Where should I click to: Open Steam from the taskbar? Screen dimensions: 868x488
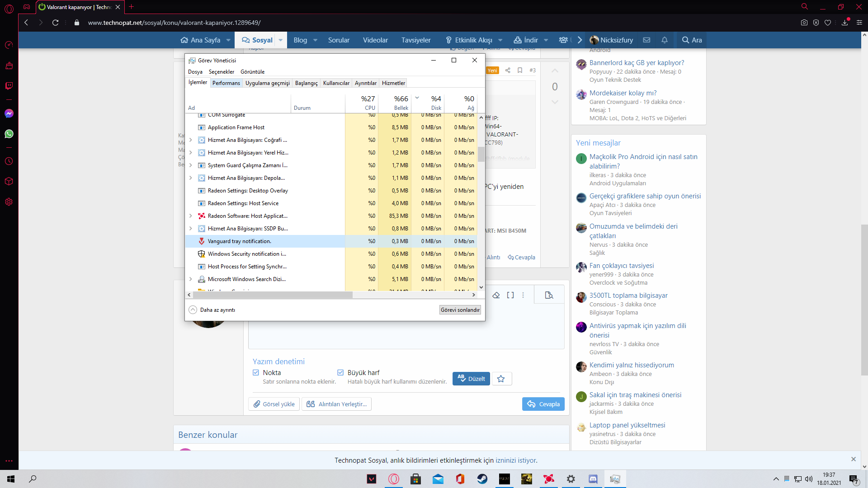(482, 479)
